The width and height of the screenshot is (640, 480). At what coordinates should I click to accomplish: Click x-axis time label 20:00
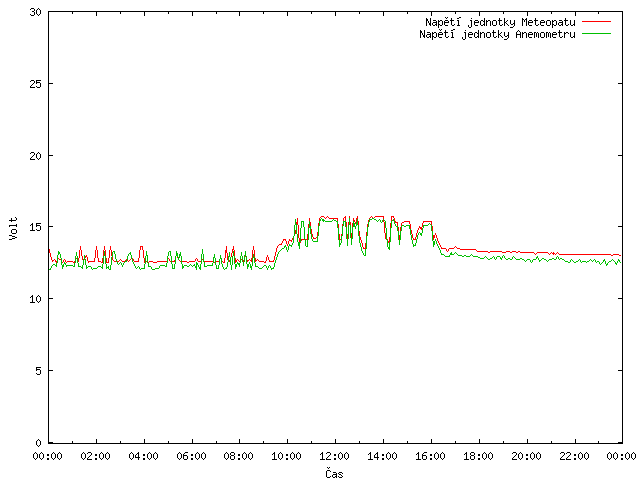[526, 456]
